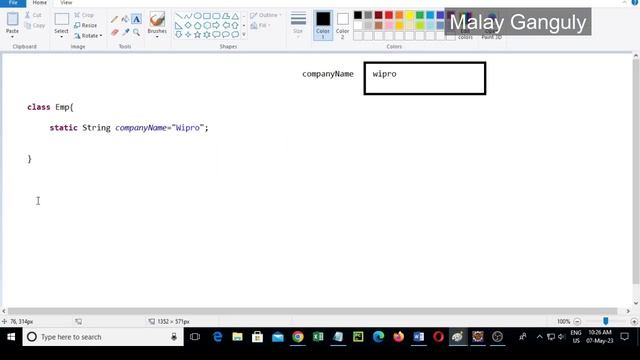Choose the Curve shape
This screenshot has height=360, width=640.
188,16
